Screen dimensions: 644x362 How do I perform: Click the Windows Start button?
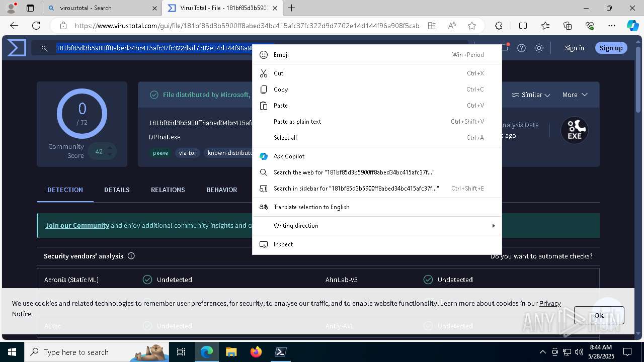coord(12,352)
